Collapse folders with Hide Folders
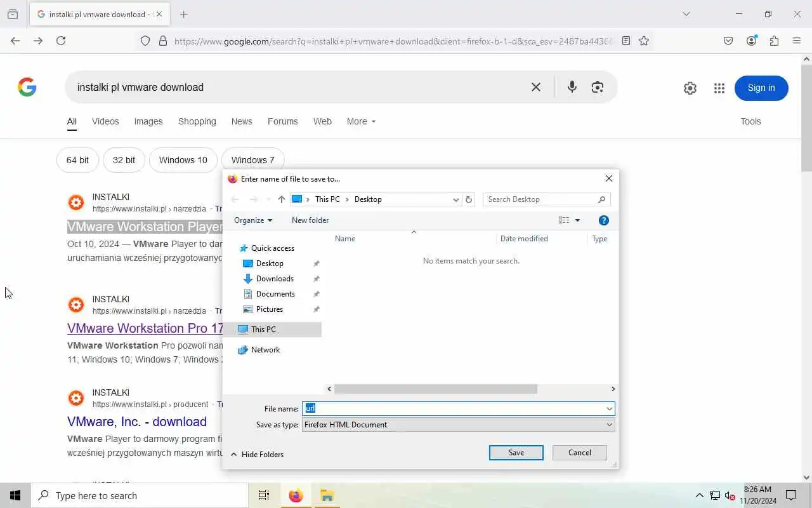 click(x=257, y=455)
